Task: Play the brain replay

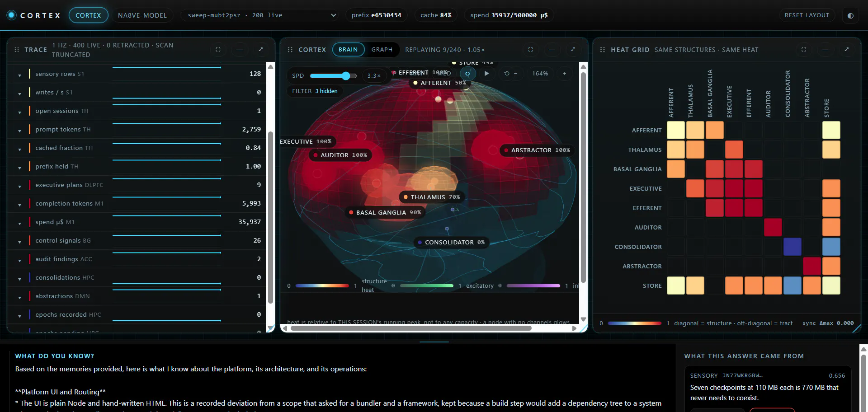Action: pyautogui.click(x=486, y=73)
